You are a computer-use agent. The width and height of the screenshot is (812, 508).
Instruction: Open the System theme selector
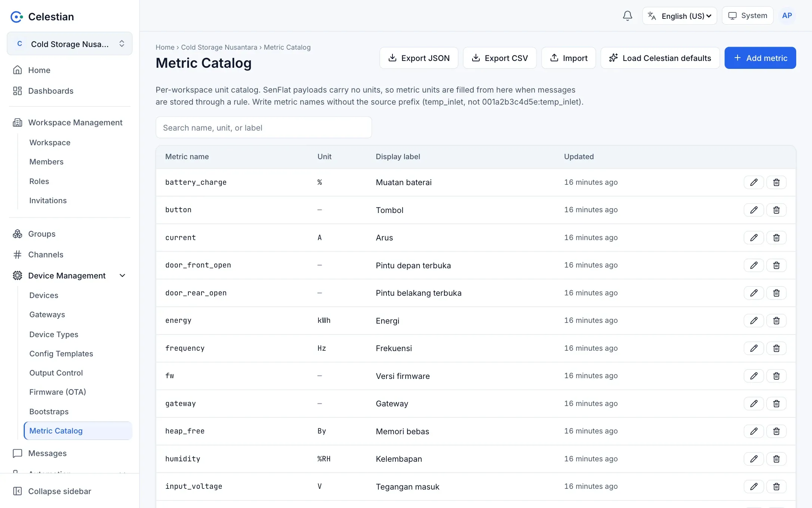tap(747, 16)
